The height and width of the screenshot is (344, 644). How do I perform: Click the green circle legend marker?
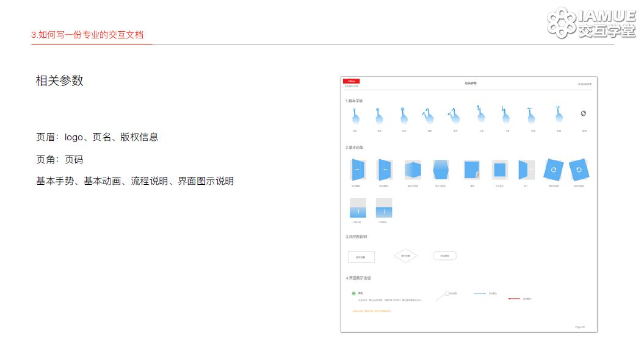pos(353,293)
